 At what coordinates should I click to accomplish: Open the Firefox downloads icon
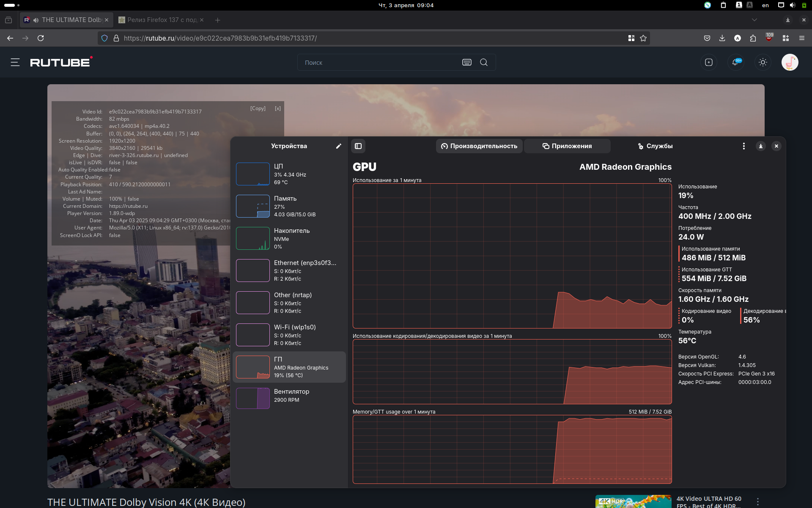(722, 38)
